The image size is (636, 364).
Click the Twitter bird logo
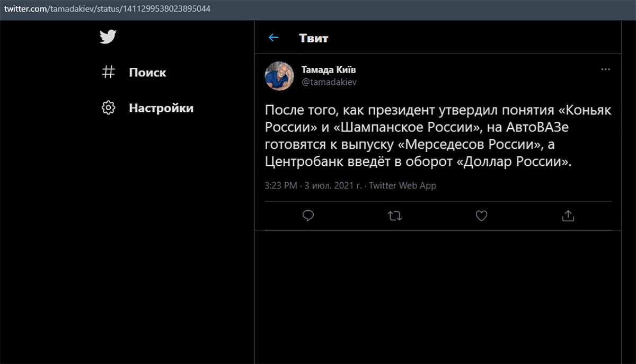coord(108,37)
